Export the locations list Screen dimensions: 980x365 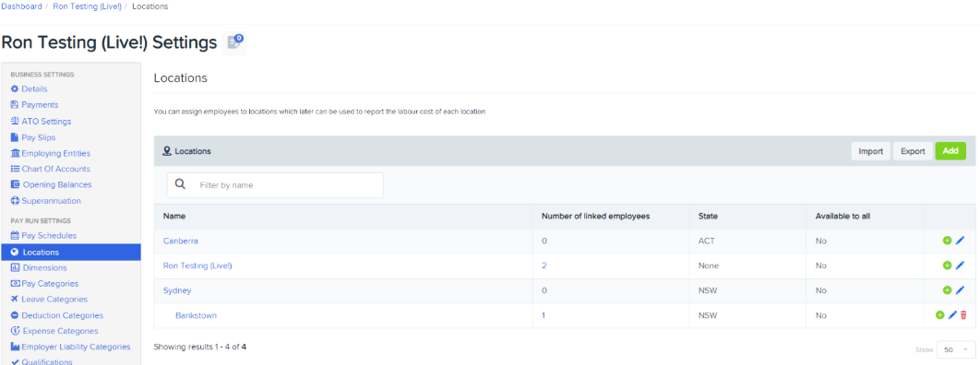pyautogui.click(x=913, y=151)
